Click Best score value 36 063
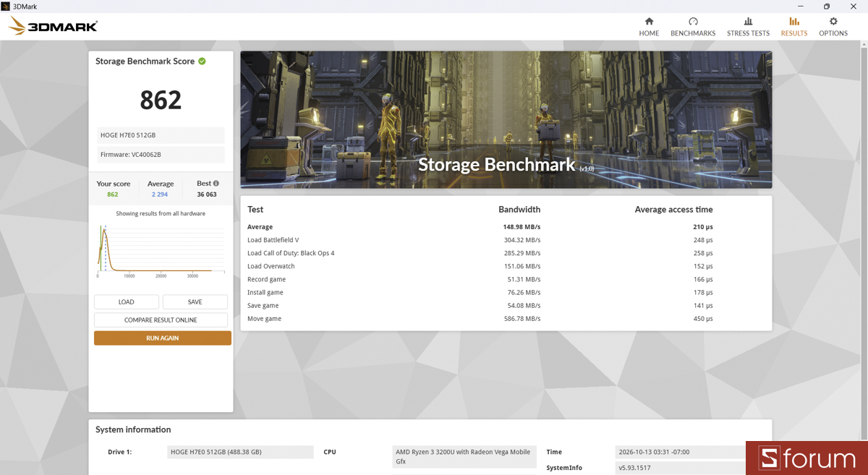 coord(207,194)
